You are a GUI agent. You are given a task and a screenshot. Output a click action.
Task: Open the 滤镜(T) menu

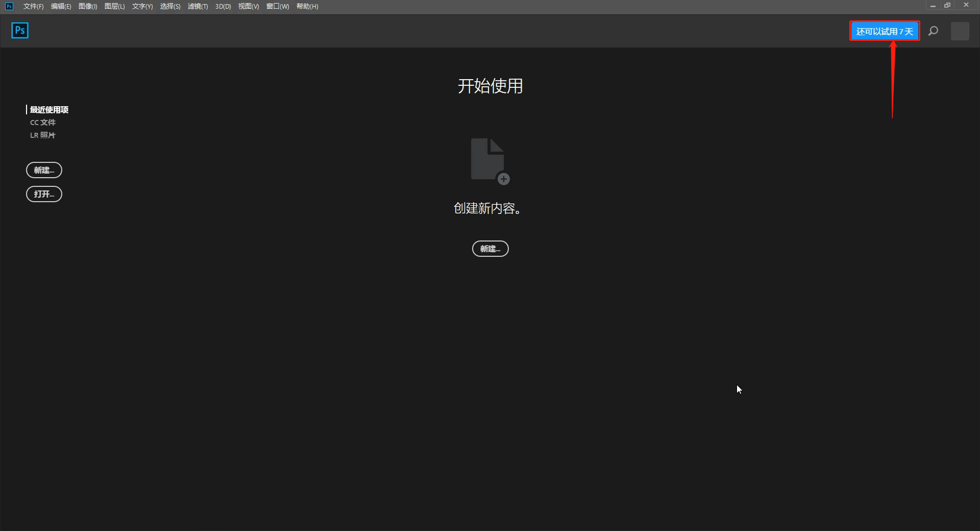pos(198,7)
